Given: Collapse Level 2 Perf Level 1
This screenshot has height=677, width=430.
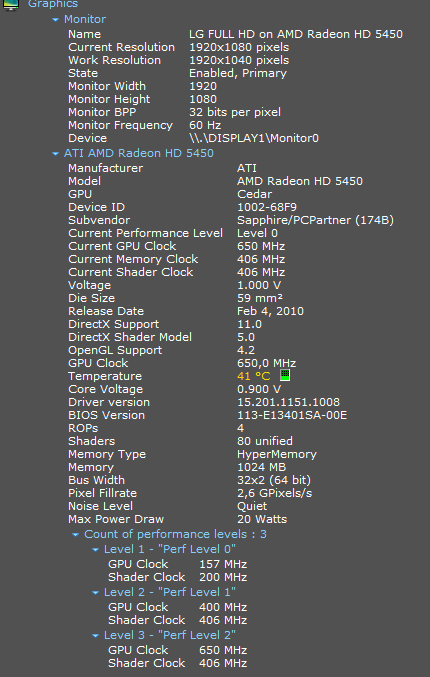Looking at the screenshot, I should click(95, 592).
